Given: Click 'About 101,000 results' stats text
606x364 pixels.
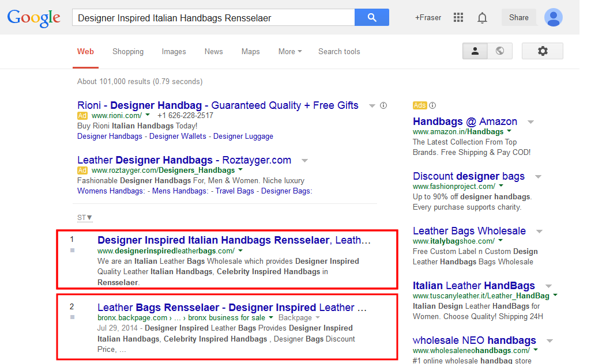Looking at the screenshot, I should 140,82.
